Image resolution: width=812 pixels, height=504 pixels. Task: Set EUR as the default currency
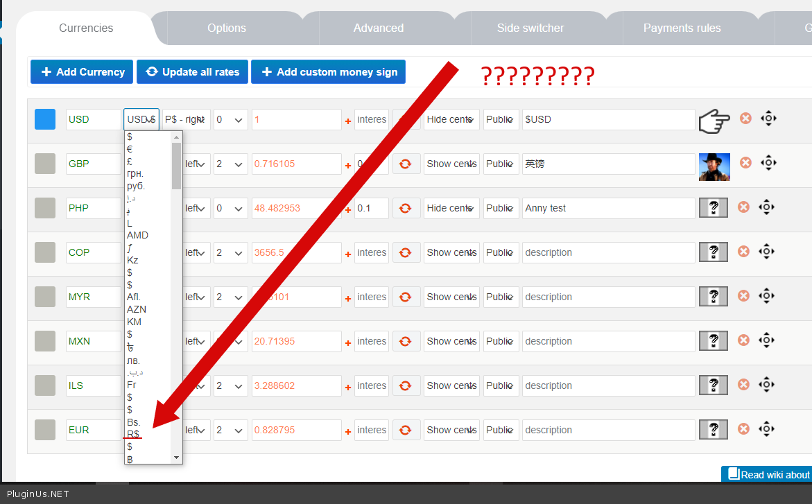click(45, 430)
